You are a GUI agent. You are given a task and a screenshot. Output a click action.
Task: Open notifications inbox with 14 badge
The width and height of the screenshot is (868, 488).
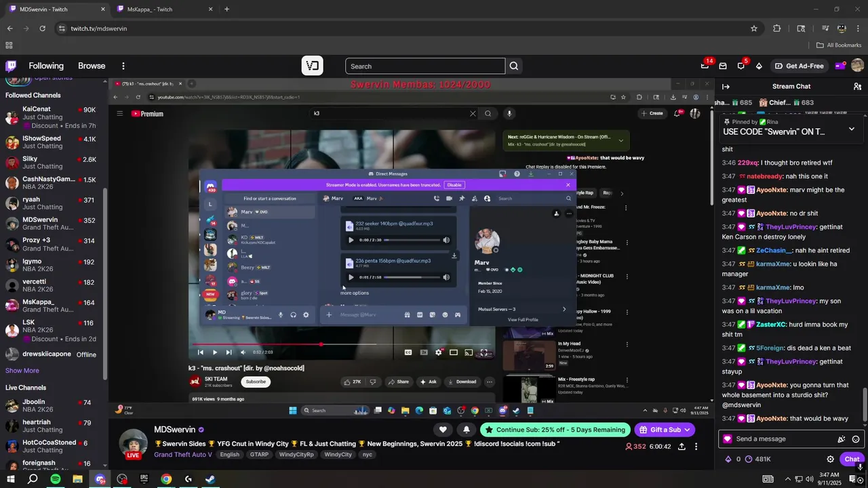(705, 66)
